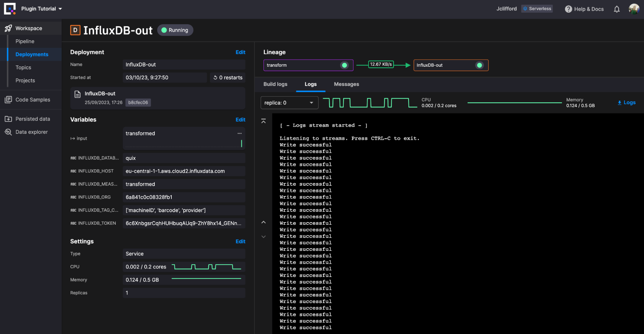
Task: Click the Persisted data icon
Action: (x=8, y=119)
